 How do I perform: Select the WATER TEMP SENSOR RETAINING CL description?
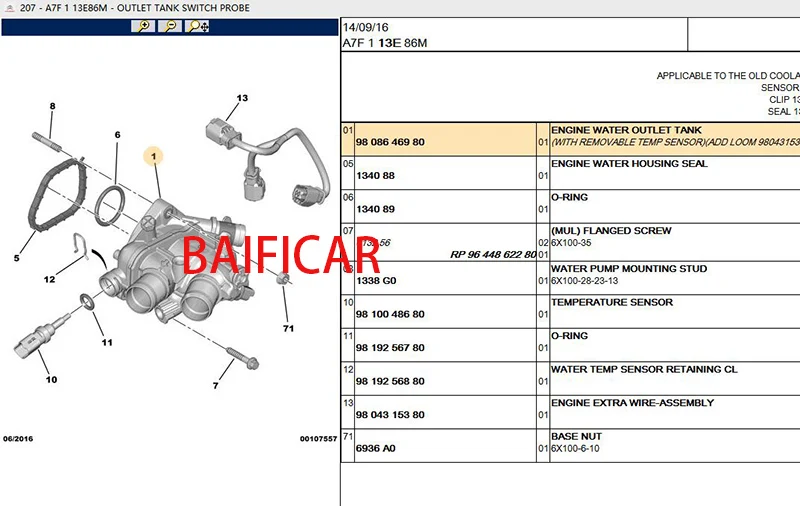[644, 369]
